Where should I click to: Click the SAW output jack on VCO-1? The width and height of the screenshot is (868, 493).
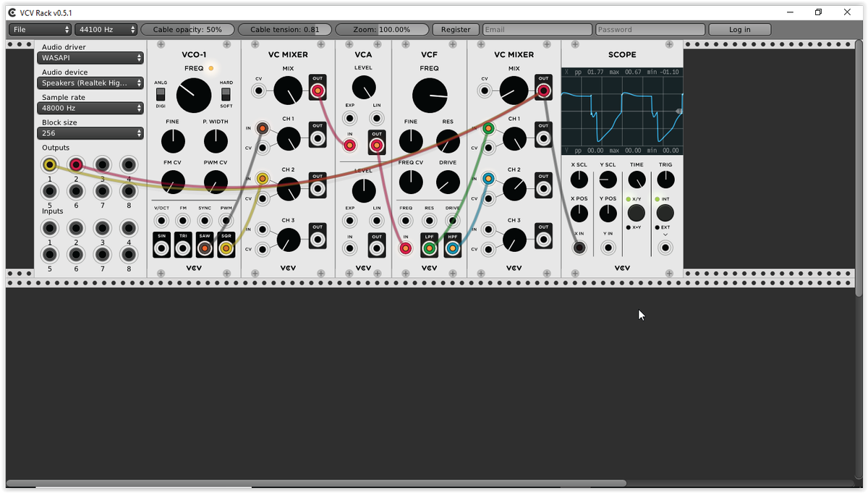(x=203, y=247)
